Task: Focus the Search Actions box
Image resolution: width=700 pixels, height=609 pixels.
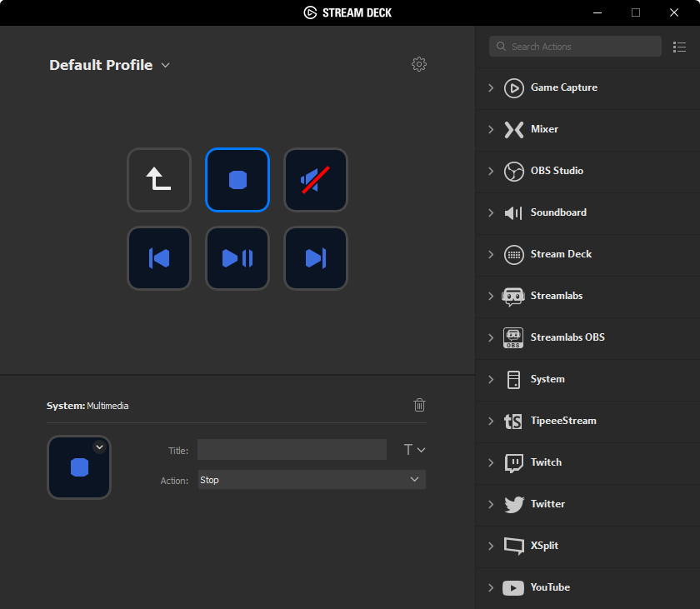Action: [x=575, y=47]
